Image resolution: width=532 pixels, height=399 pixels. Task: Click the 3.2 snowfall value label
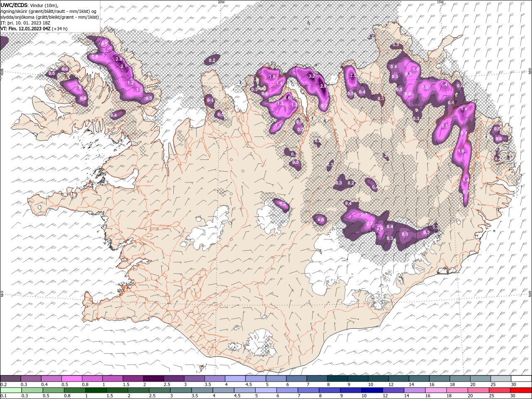click(x=312, y=76)
